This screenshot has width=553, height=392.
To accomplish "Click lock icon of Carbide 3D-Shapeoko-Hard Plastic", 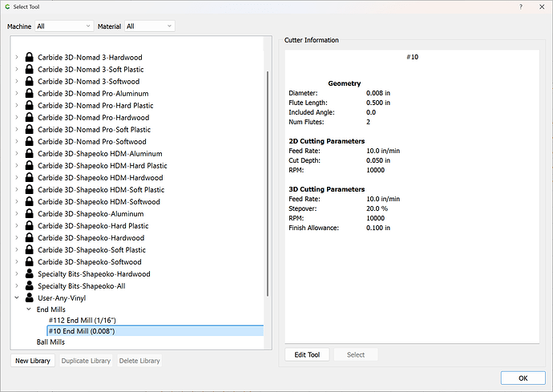I will tap(30, 225).
